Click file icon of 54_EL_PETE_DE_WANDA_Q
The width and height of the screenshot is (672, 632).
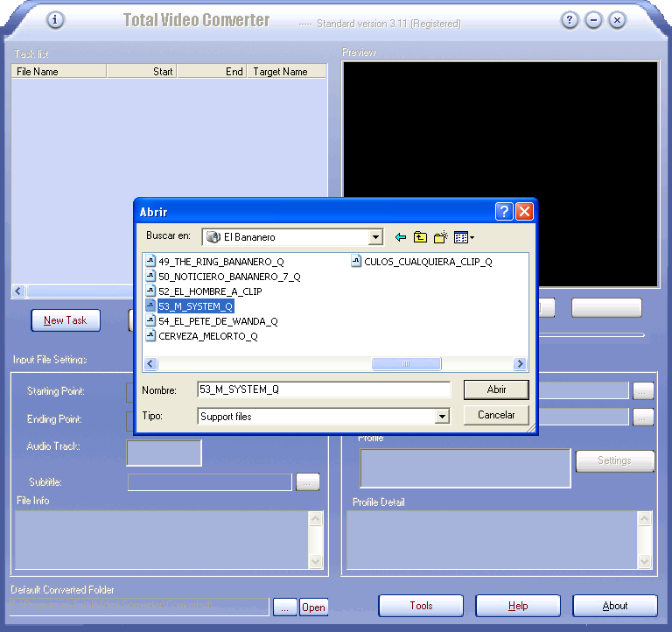(x=150, y=320)
